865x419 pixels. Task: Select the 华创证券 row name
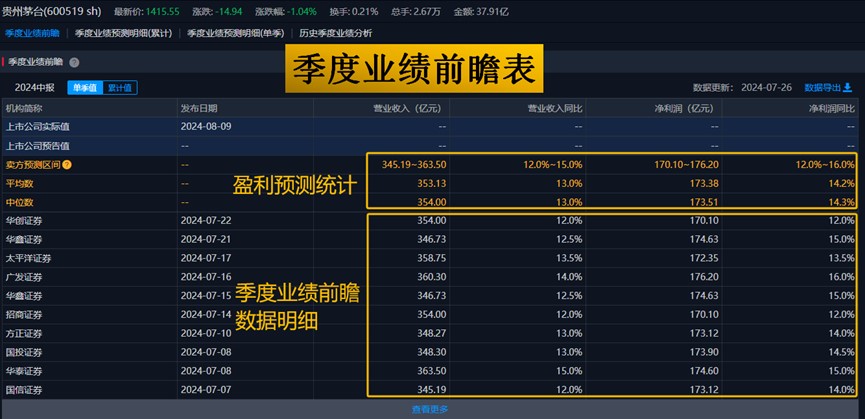point(24,221)
